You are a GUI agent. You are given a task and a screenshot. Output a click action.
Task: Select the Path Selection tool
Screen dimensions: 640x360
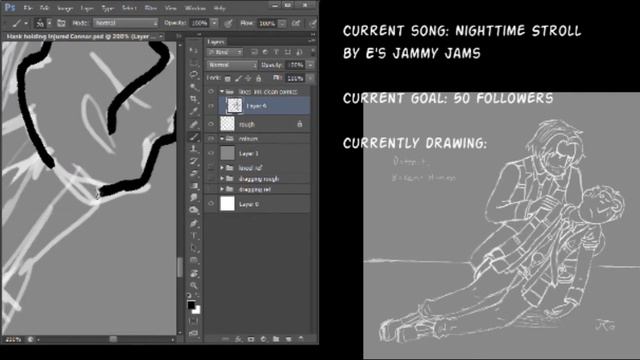(x=194, y=248)
